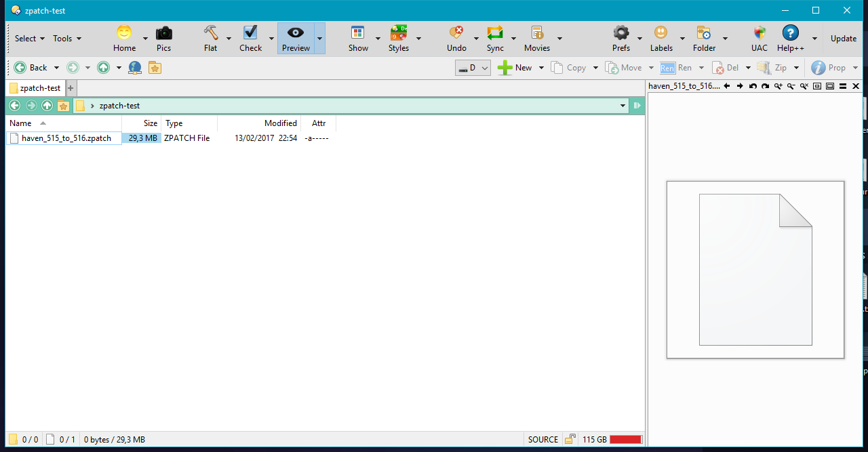Image resolution: width=868 pixels, height=452 pixels.
Task: Toggle the lock icon in status bar
Action: tap(570, 439)
